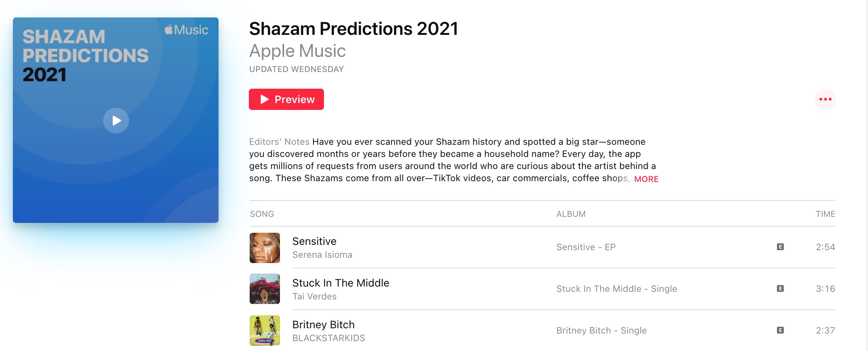The image size is (868, 351).
Task: Click the Sensitive album artwork thumbnail
Action: tap(265, 248)
